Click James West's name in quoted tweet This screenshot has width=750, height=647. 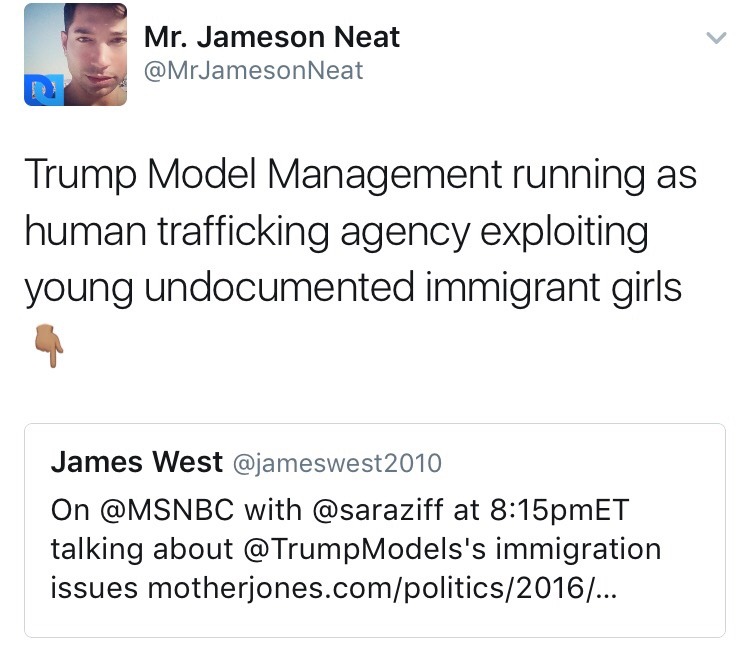point(137,462)
